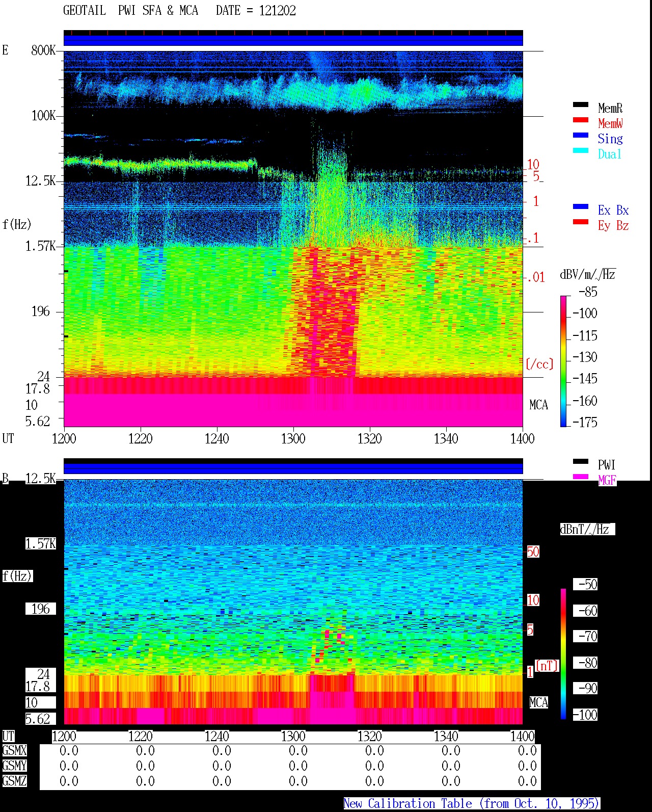Click the black PWI legend swatch
Image resolution: width=652 pixels, height=812 pixels.
tap(581, 461)
